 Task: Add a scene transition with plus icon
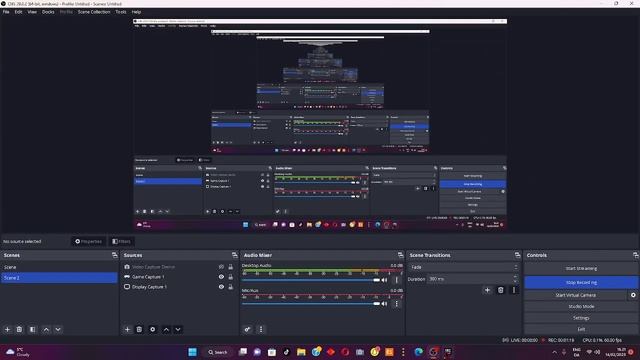point(487,290)
